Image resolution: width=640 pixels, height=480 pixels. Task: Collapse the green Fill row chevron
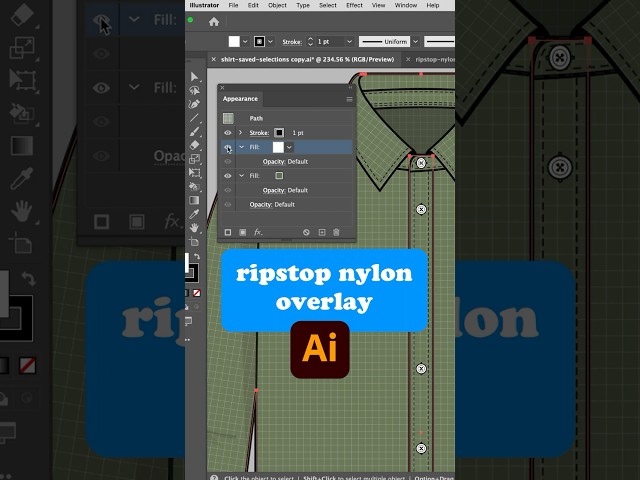pyautogui.click(x=242, y=176)
